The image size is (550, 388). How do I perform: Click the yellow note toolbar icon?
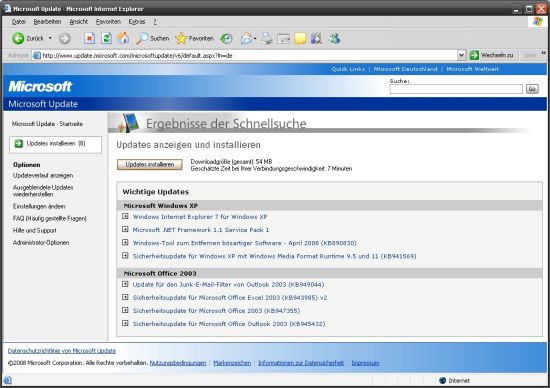[x=300, y=38]
